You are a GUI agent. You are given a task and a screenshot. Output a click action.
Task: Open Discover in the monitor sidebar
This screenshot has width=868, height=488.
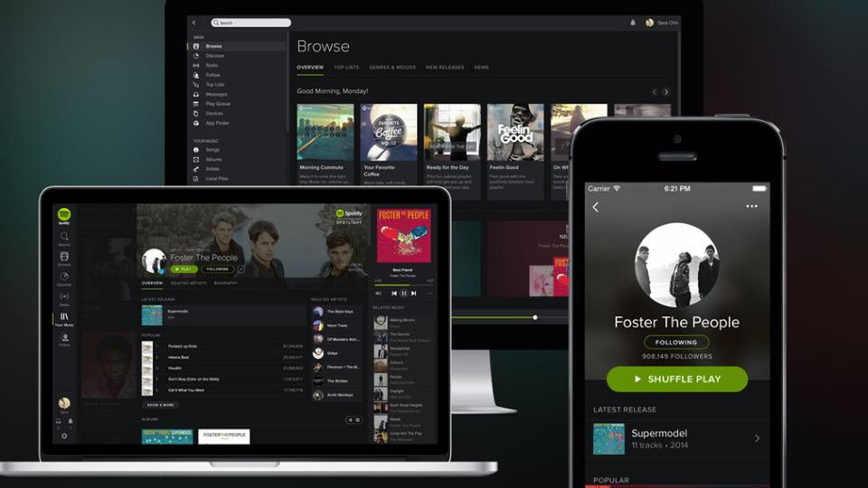coord(215,56)
